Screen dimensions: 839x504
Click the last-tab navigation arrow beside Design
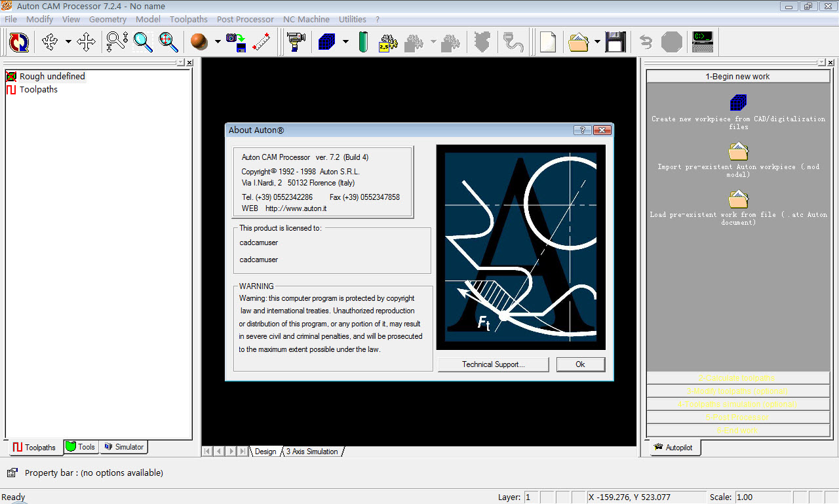pos(243,451)
